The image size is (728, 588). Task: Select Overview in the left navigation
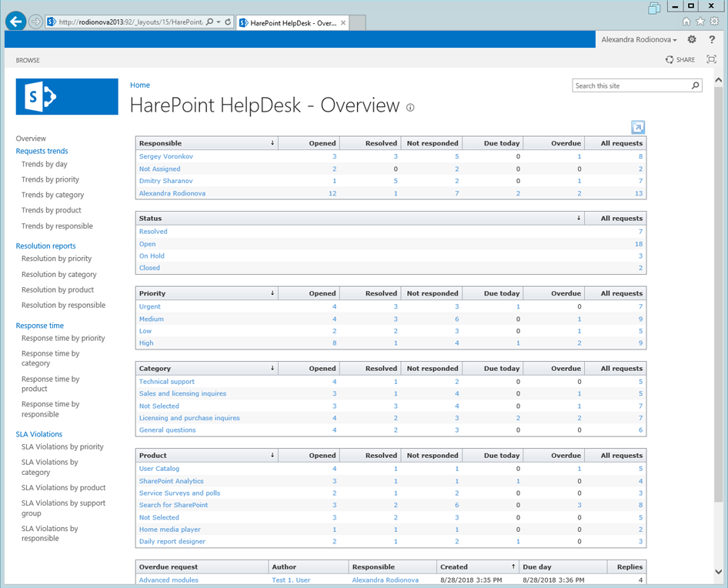31,139
